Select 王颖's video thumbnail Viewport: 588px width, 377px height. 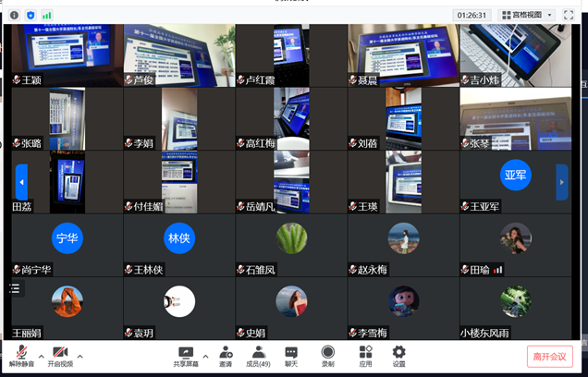pyautogui.click(x=67, y=55)
